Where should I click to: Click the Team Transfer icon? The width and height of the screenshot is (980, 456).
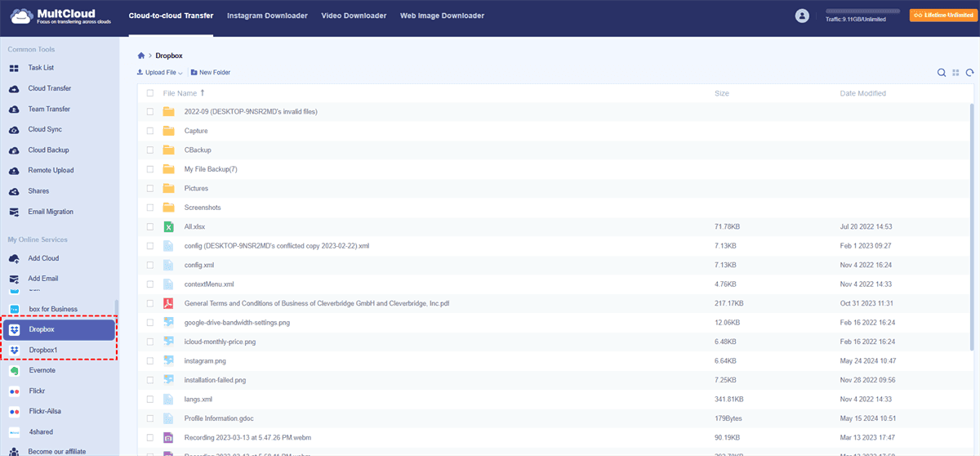point(14,109)
